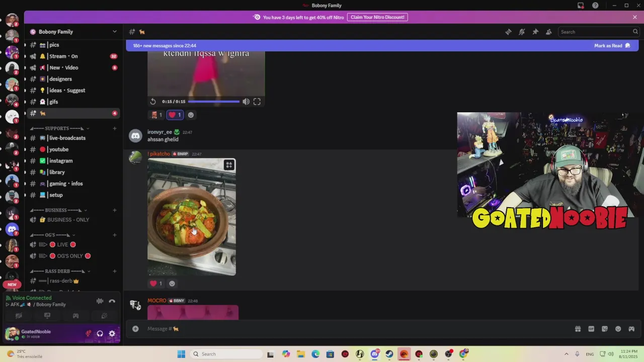Open noise suppression voice settings
Viewport: 644px width, 362px height.
(100, 301)
